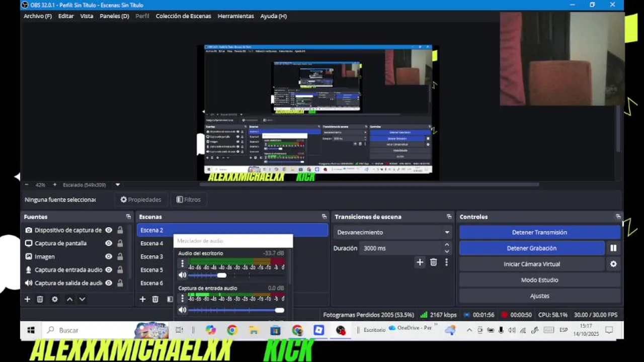Viewport: 644px width, 362px height.
Task: Toggle visibility of Captura de salida de audio
Action: click(109, 283)
